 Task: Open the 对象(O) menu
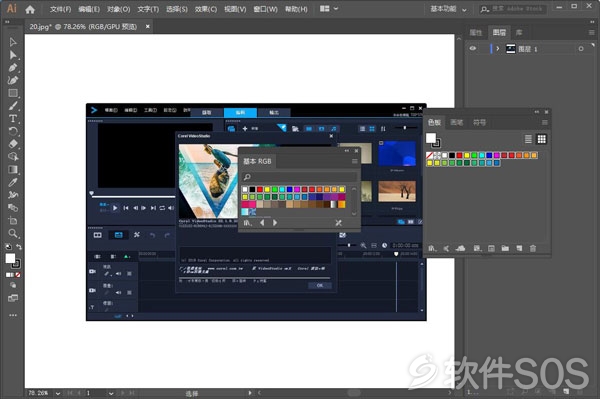point(118,9)
